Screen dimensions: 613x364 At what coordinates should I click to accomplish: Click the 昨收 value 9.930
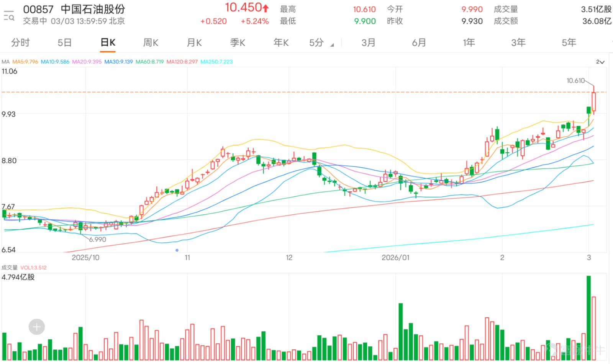[472, 21]
